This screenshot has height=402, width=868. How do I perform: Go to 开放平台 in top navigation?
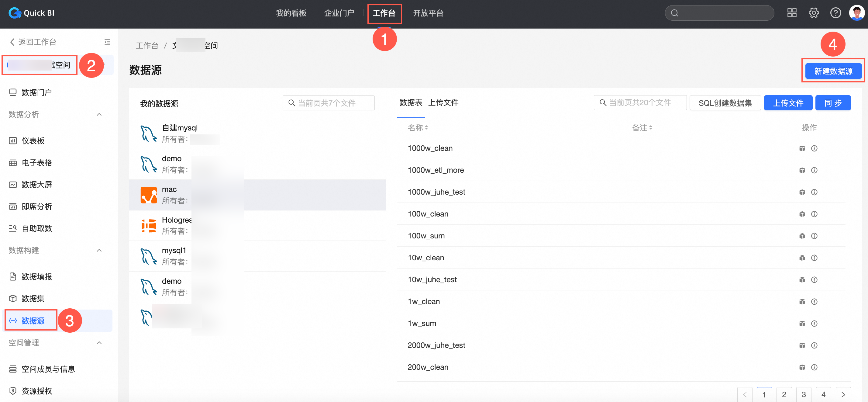[428, 13]
